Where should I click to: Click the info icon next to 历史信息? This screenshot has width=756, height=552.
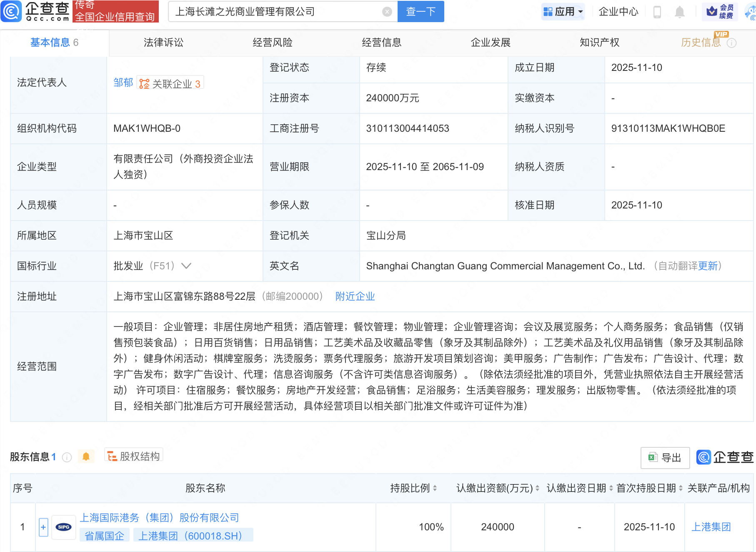(731, 43)
